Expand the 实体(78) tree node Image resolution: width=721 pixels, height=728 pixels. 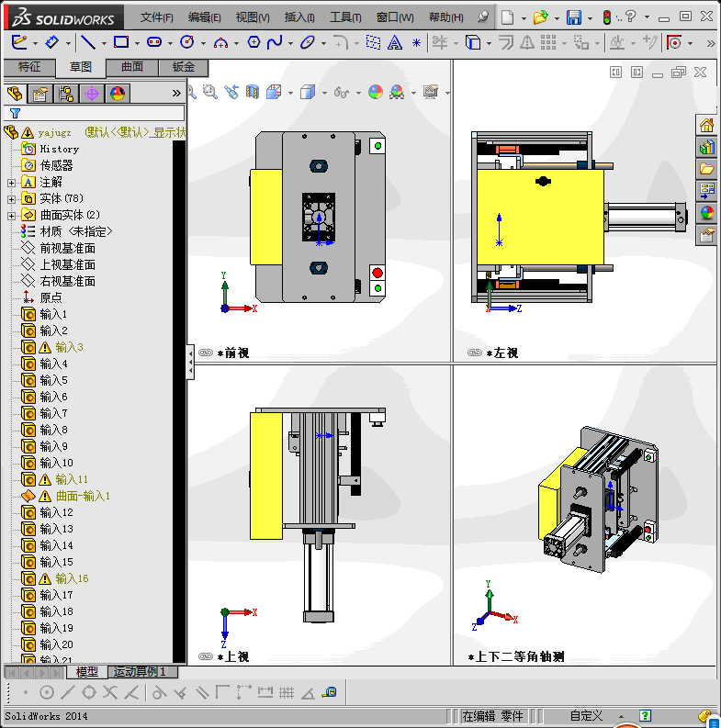pyautogui.click(x=12, y=199)
